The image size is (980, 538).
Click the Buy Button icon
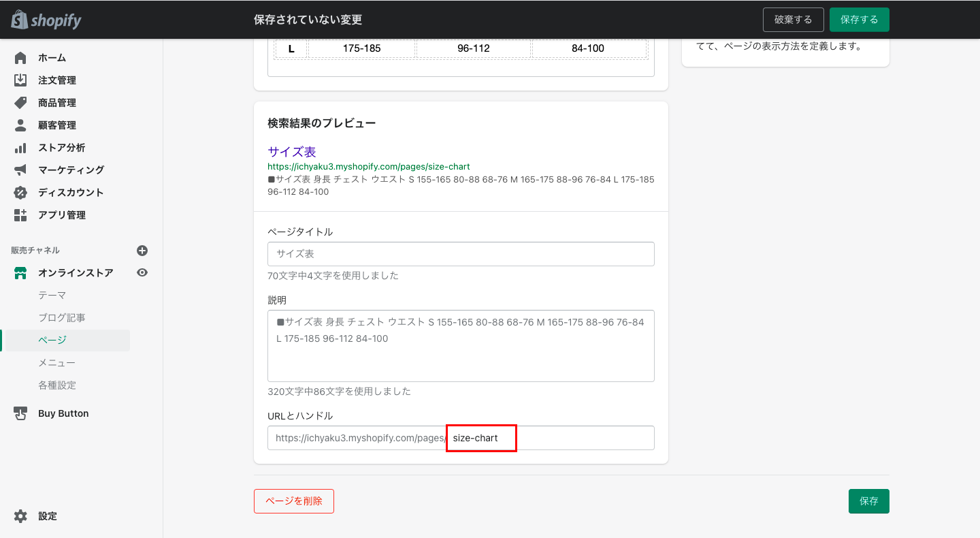[x=20, y=413]
